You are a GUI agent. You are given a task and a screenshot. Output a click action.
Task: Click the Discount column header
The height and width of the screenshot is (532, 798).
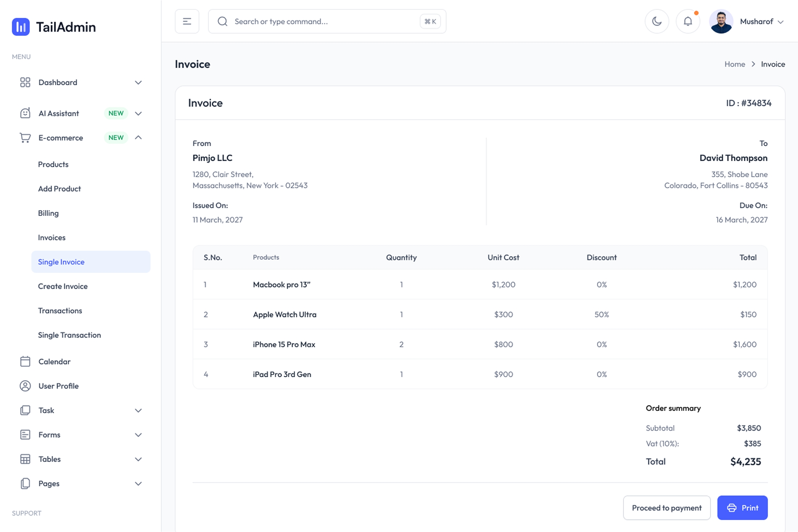coord(601,257)
